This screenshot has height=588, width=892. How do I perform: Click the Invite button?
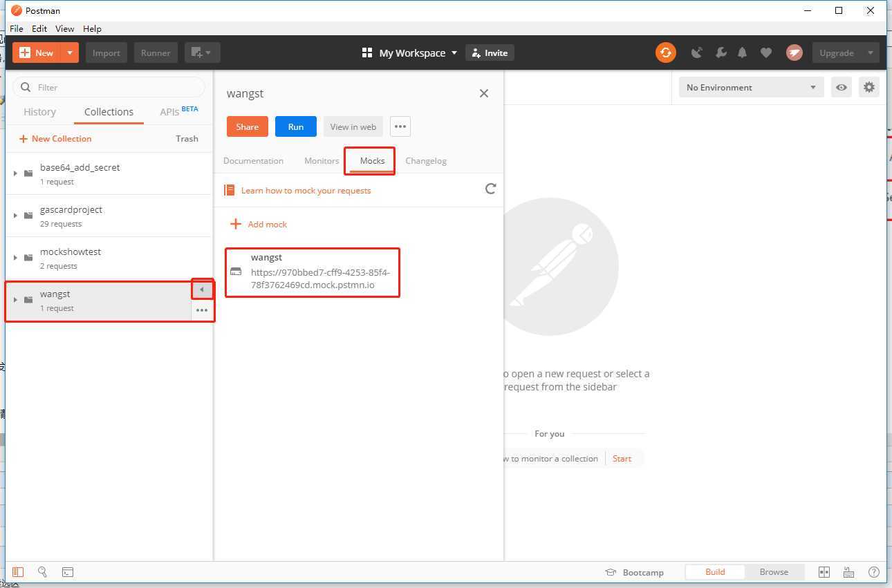[490, 53]
